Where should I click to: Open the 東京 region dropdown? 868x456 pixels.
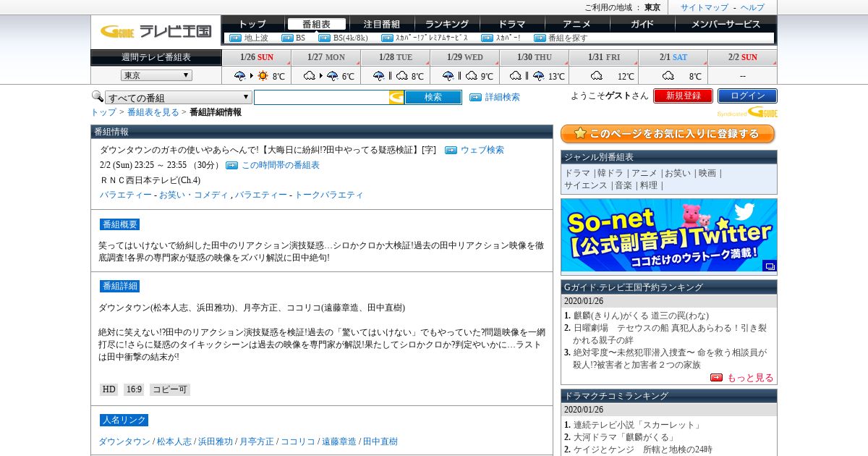pos(156,75)
